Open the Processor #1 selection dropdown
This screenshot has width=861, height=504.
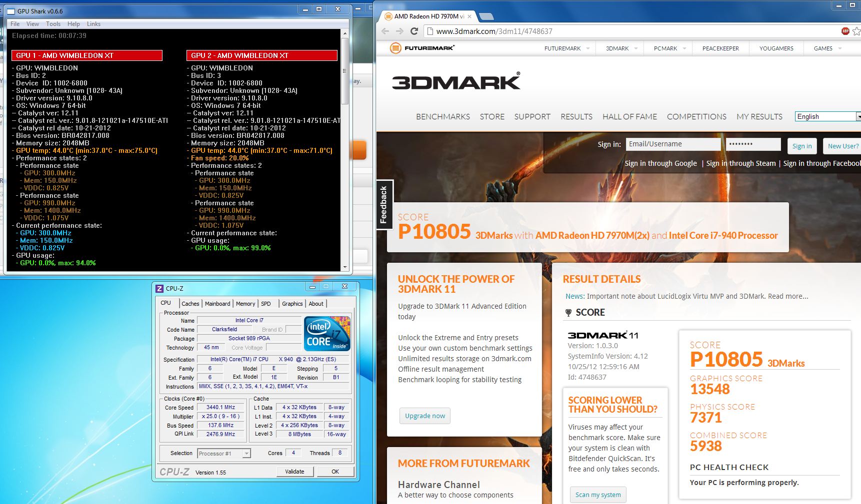click(224, 454)
